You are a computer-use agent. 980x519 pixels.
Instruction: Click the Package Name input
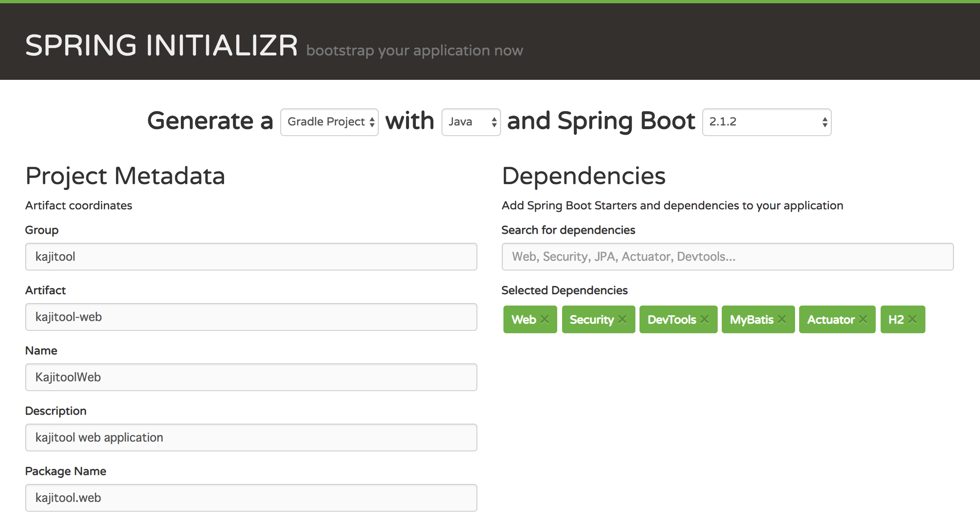pyautogui.click(x=251, y=498)
